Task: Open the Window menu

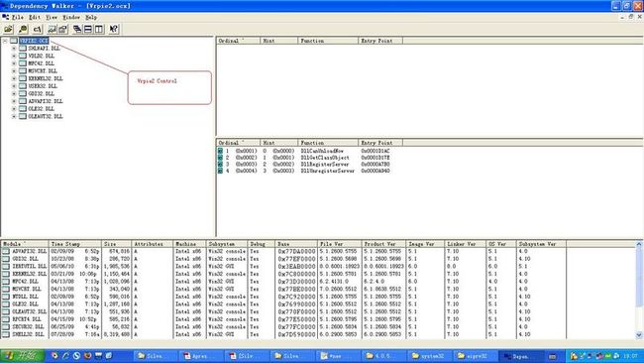Action: [x=71, y=17]
